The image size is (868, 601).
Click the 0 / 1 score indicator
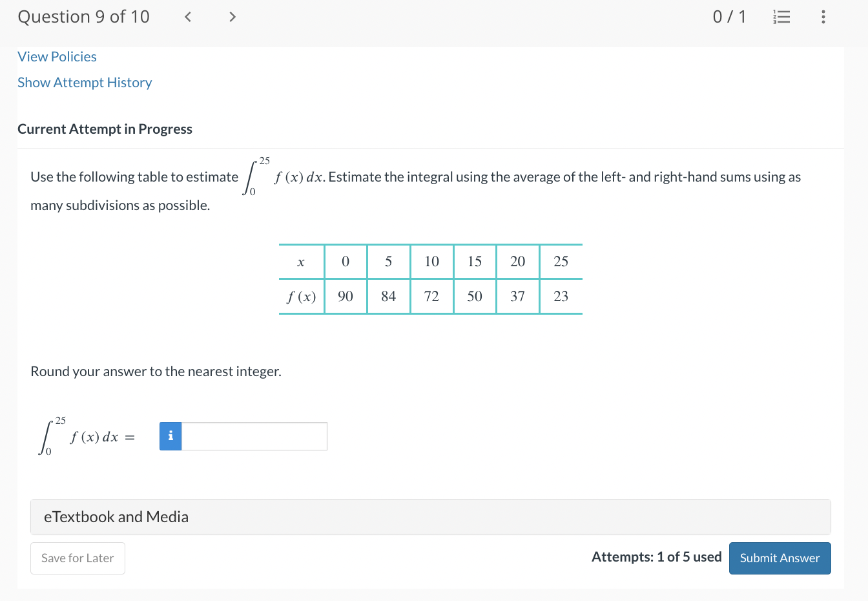730,17
